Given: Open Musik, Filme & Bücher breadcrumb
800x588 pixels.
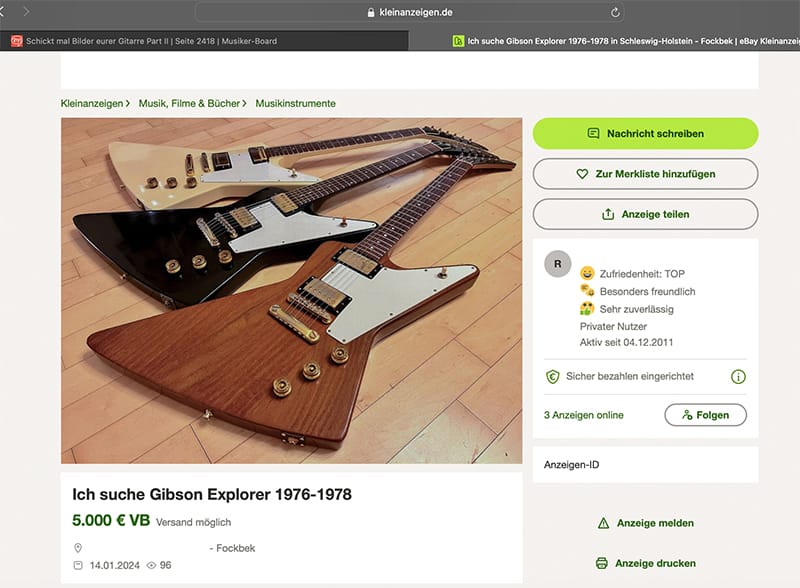Looking at the screenshot, I should (x=189, y=103).
